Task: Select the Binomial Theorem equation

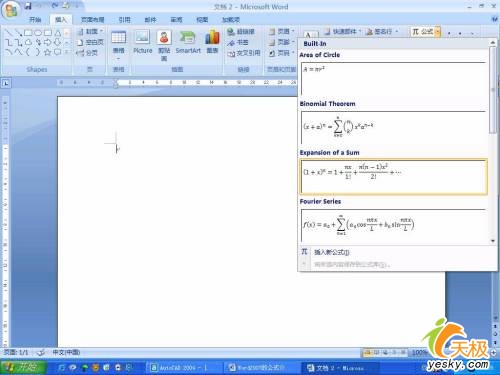Action: pos(394,128)
